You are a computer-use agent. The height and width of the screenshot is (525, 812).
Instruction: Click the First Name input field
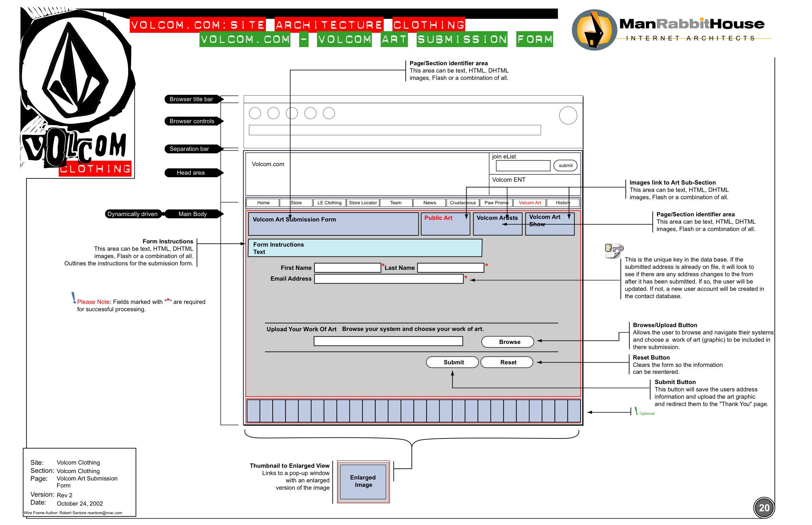[x=347, y=268]
